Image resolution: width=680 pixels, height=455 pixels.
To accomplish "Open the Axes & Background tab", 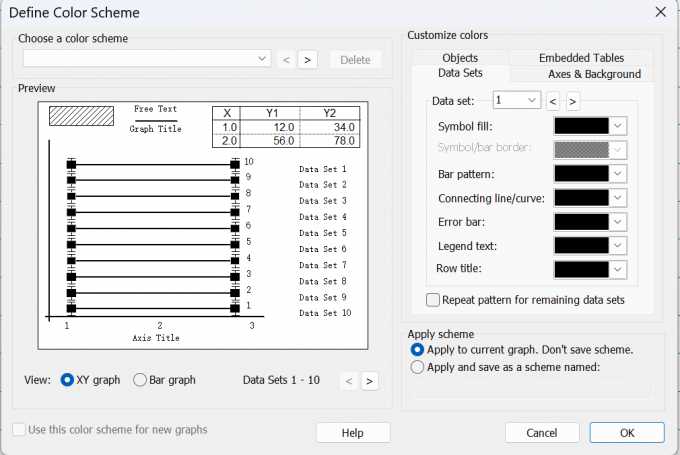I will pos(594,74).
